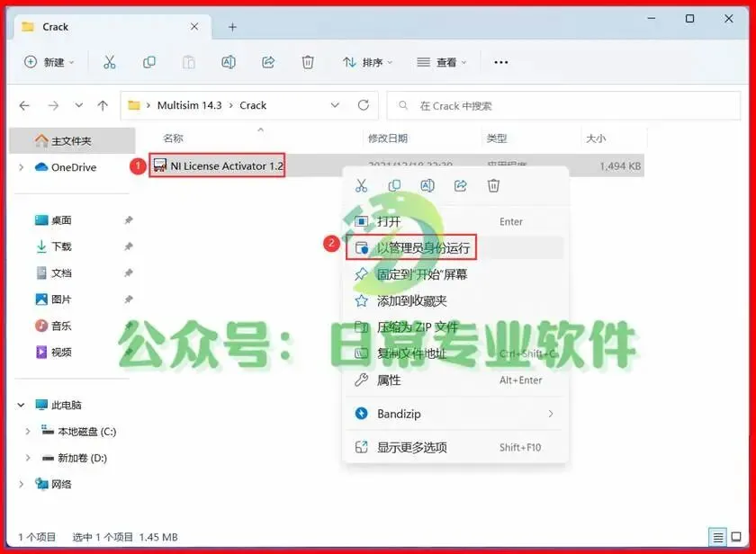This screenshot has width=756, height=554.
Task: Switch to details view in the status bar
Action: click(718, 537)
